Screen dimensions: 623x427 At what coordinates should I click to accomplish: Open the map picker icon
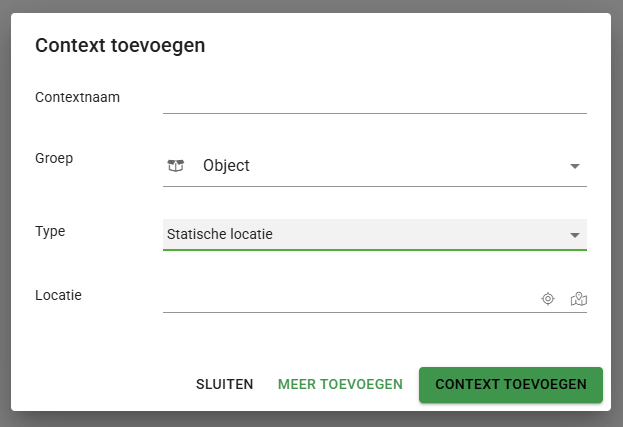click(578, 298)
